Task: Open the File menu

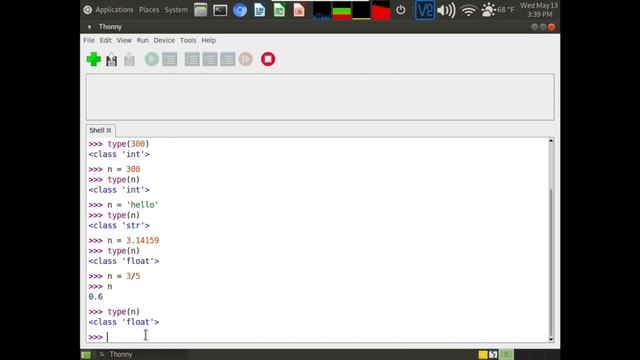Action: (x=89, y=40)
